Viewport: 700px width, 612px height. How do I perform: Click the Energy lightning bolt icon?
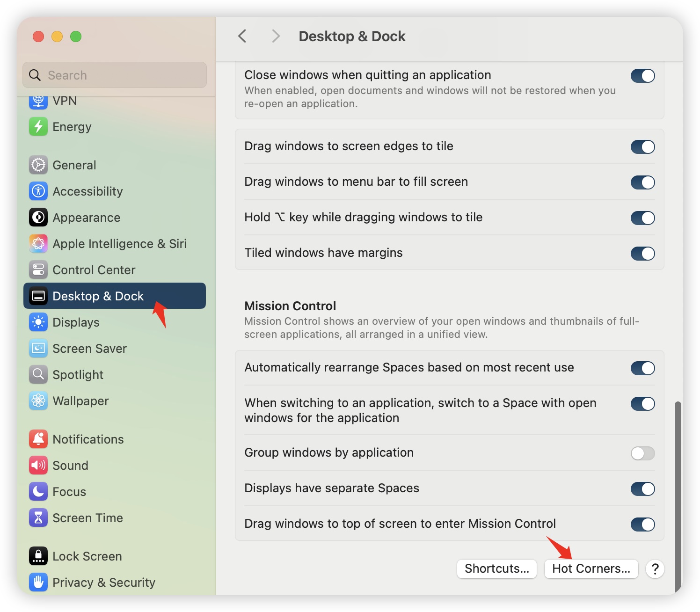click(x=38, y=127)
